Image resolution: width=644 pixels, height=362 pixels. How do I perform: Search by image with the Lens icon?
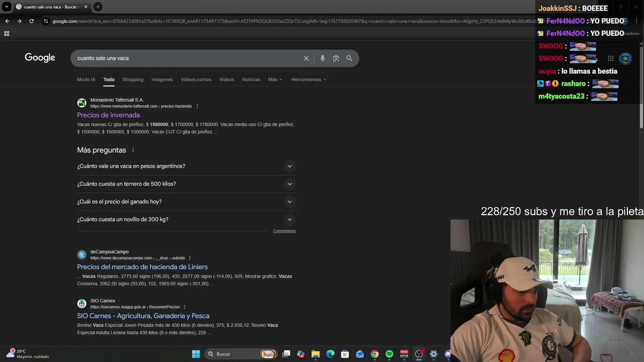pos(336,58)
